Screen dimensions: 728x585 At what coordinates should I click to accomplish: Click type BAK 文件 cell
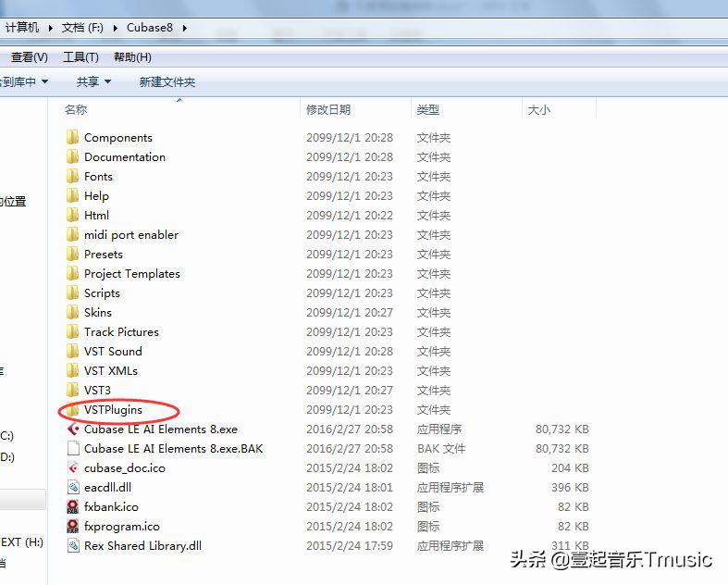pyautogui.click(x=441, y=448)
